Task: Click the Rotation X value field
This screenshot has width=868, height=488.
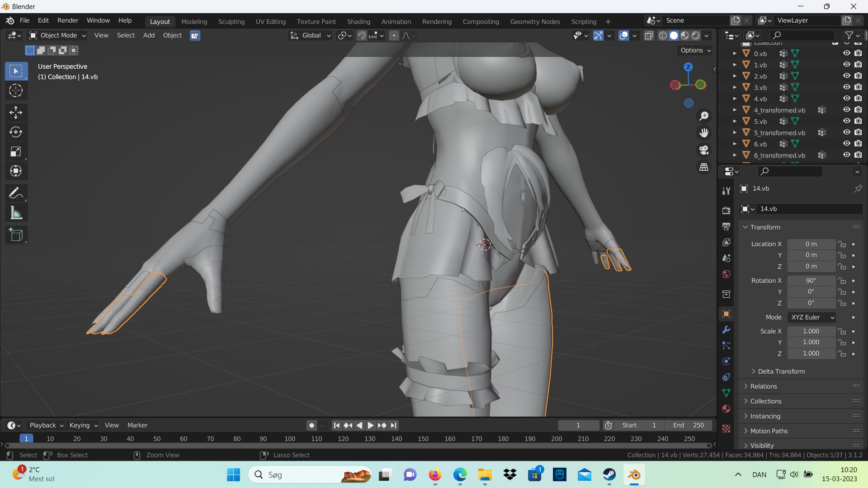Action: (x=811, y=281)
